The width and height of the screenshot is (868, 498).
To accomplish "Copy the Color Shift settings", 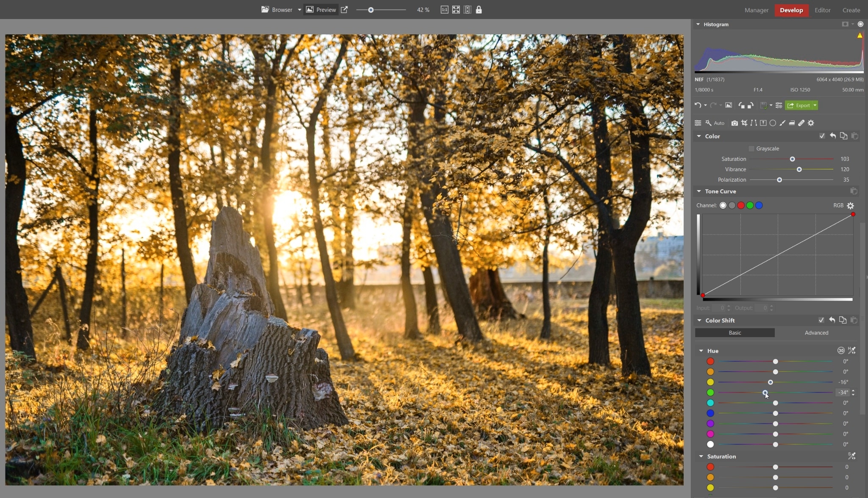I will pos(843,320).
